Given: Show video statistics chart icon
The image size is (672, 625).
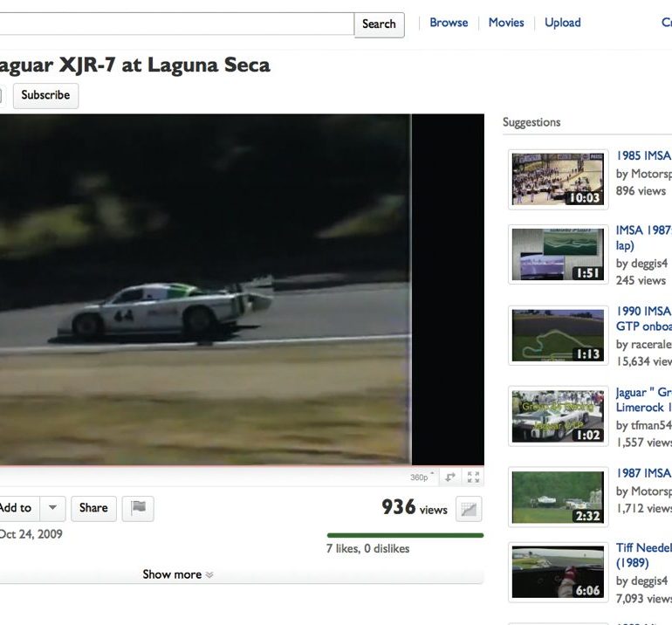Looking at the screenshot, I should click(469, 509).
